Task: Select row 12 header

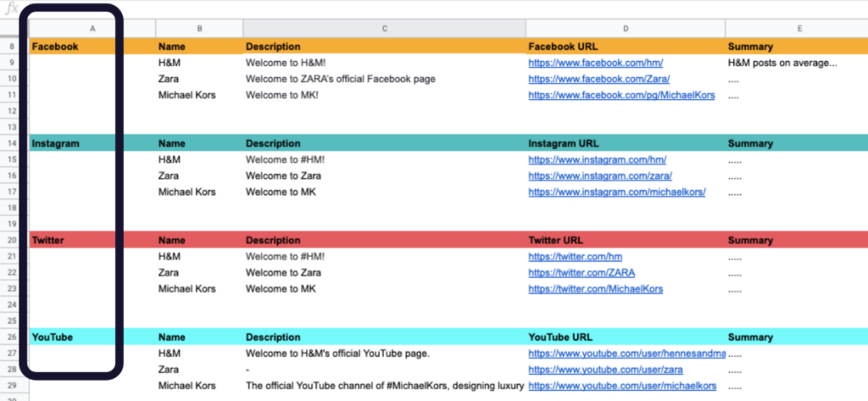Action: click(x=12, y=111)
